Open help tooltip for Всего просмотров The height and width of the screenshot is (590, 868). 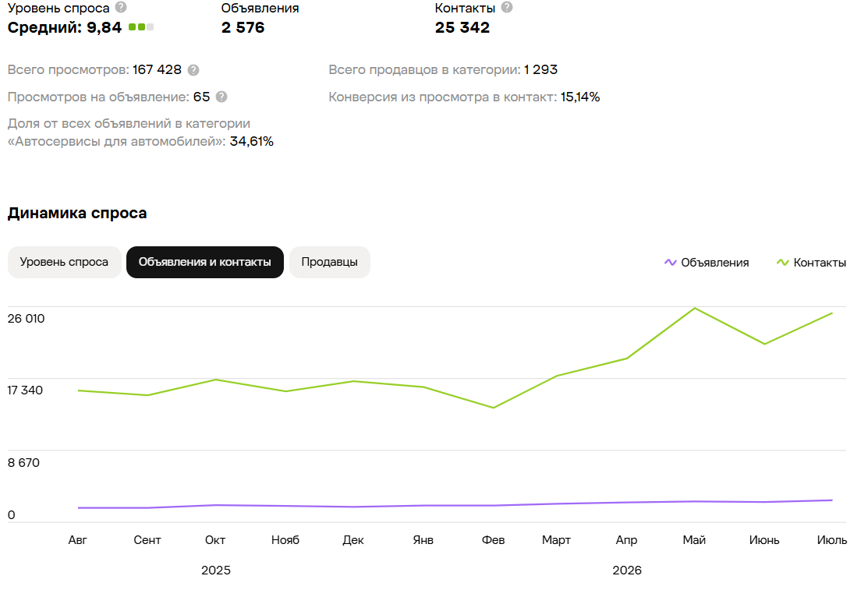193,70
